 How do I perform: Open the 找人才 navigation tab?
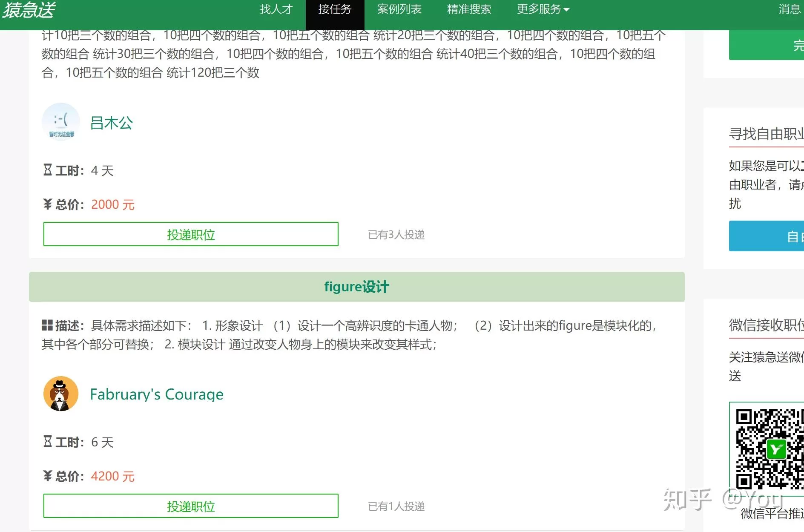276,9
